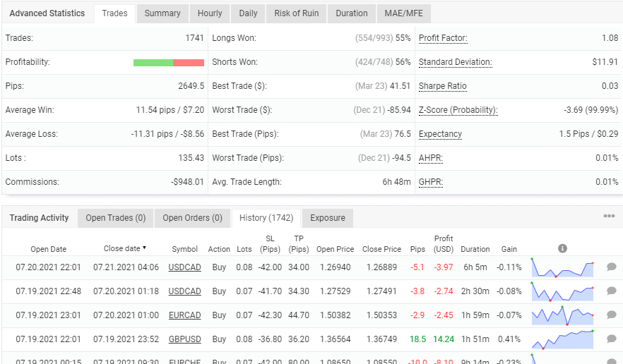Select the Pips total 2649.5
The width and height of the screenshot is (623, 364).
(191, 86)
